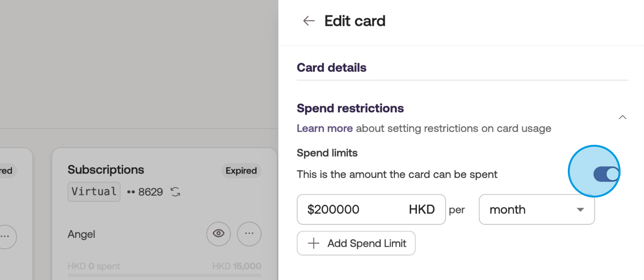Click the Subscriptions card spend progress bar
Viewport: 644px width, 280px height.
point(164,275)
